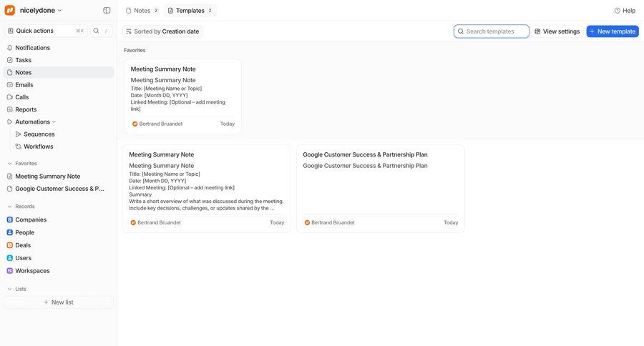Image resolution: width=644 pixels, height=346 pixels.
Task: Open Deals records
Action: (23, 245)
